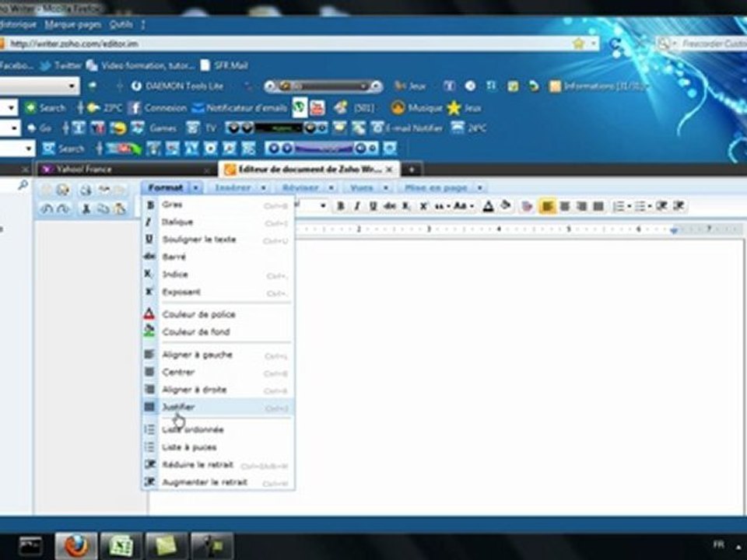Image resolution: width=747 pixels, height=560 pixels.
Task: Select Italique in the Format menu
Action: (218, 222)
